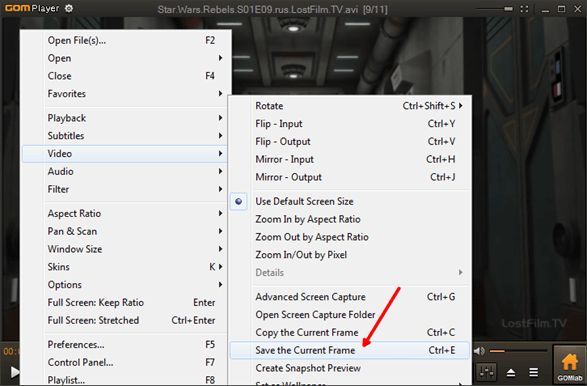Open the Video menu item
The image size is (587, 386).
(125, 154)
